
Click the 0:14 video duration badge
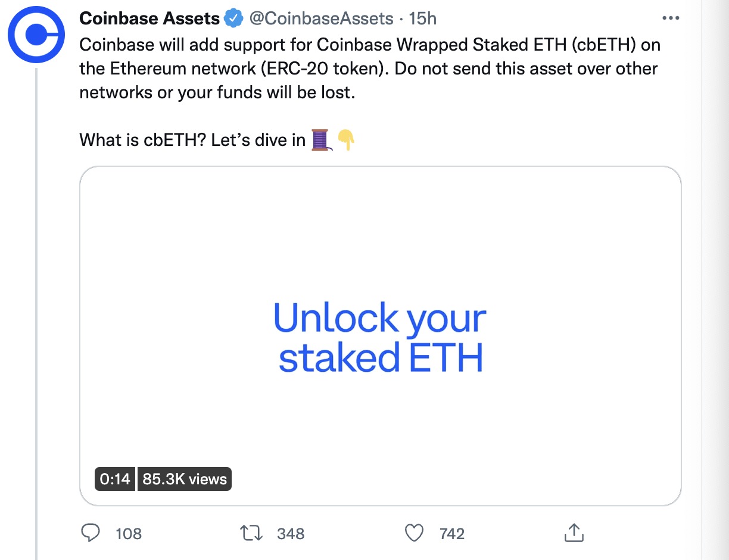[x=115, y=479]
